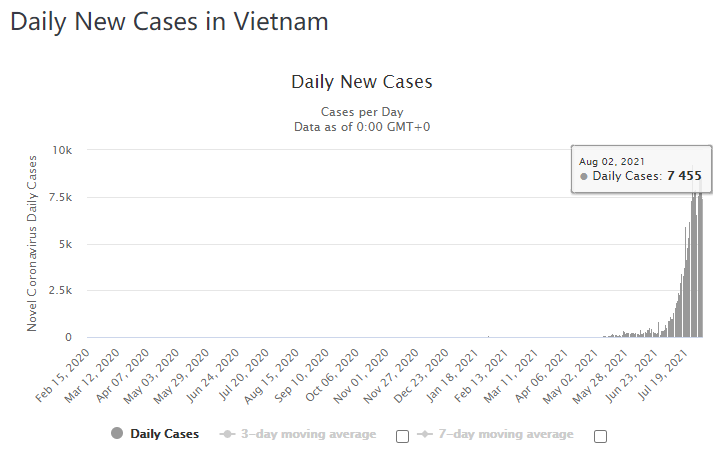Click the Daily New Cases chart title
This screenshot has width=725, height=451.
[x=361, y=81]
